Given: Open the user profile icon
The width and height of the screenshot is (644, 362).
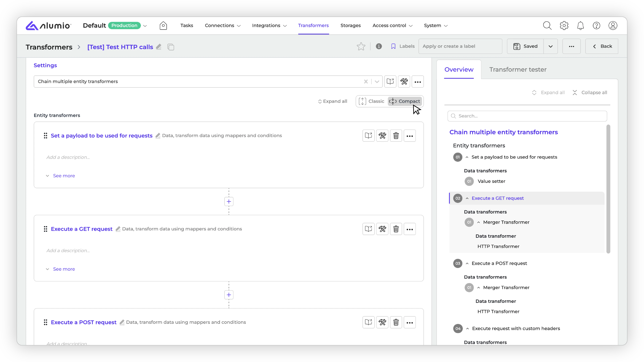Looking at the screenshot, I should (613, 25).
